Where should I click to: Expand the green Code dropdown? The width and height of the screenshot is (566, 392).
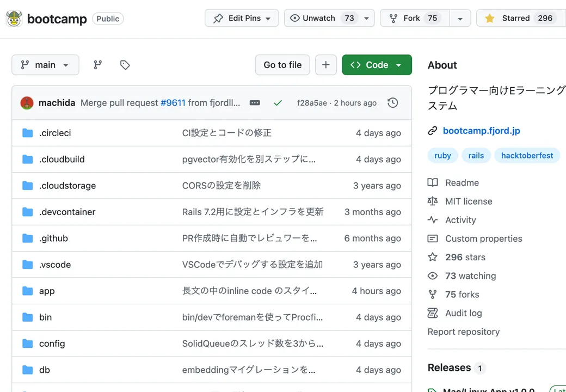tap(377, 65)
